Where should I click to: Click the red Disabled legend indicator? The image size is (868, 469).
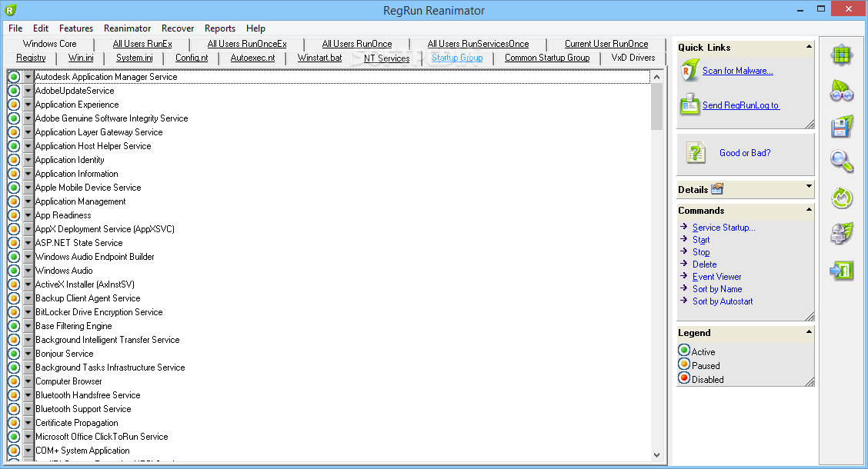[x=684, y=378]
